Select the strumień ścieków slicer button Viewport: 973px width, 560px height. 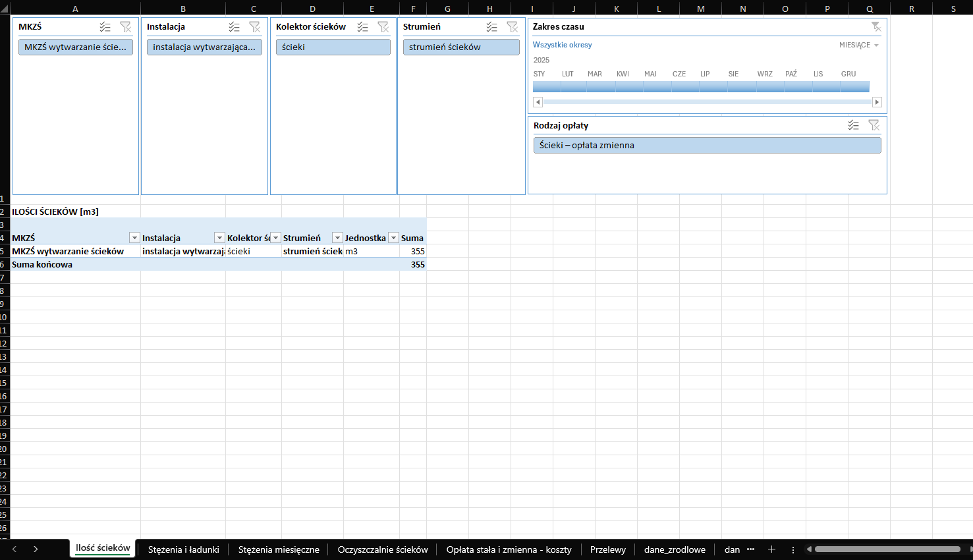point(461,47)
